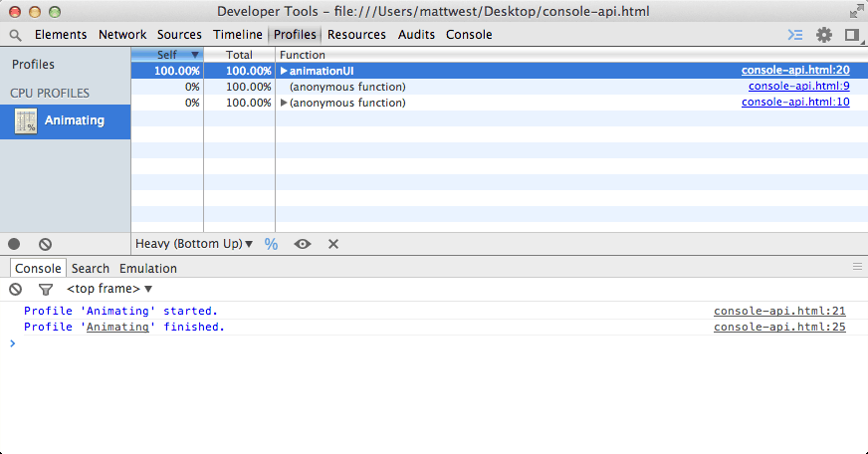Toggle the show console drawer icon
868x454 pixels.
coord(795,35)
